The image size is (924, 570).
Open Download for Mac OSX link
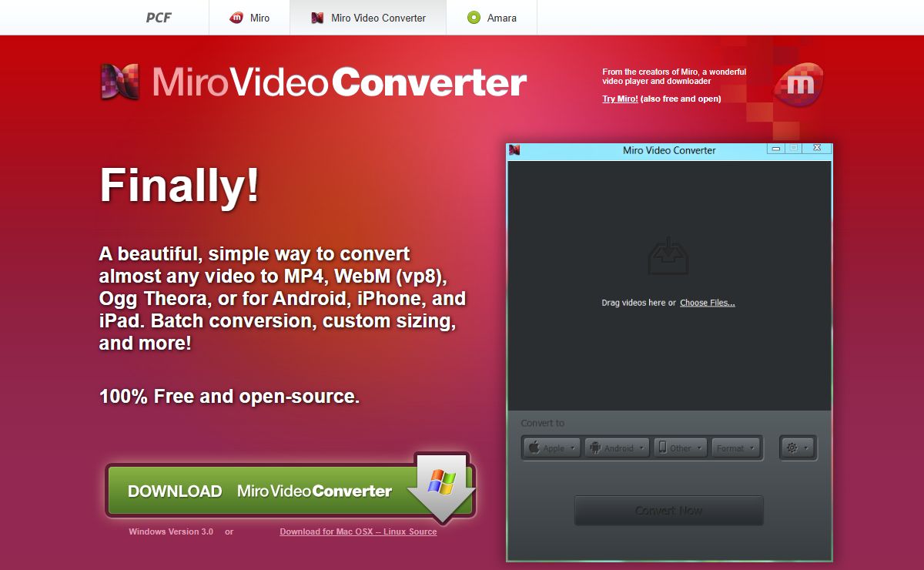358,531
